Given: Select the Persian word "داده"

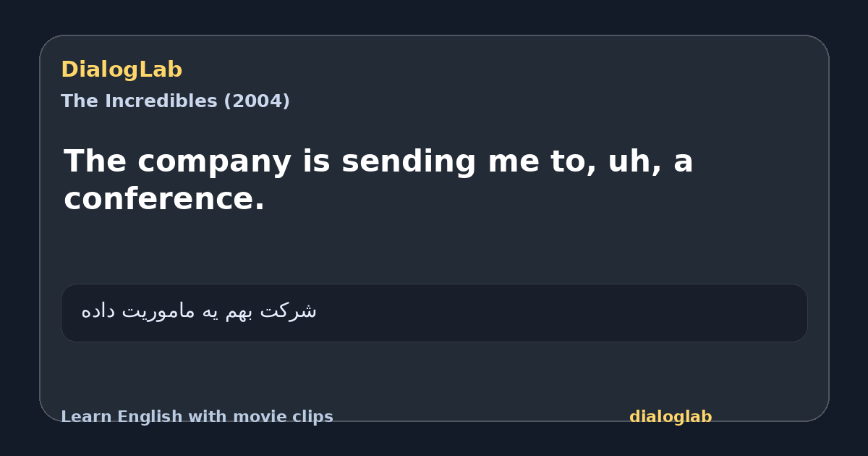Looking at the screenshot, I should 98,311.
